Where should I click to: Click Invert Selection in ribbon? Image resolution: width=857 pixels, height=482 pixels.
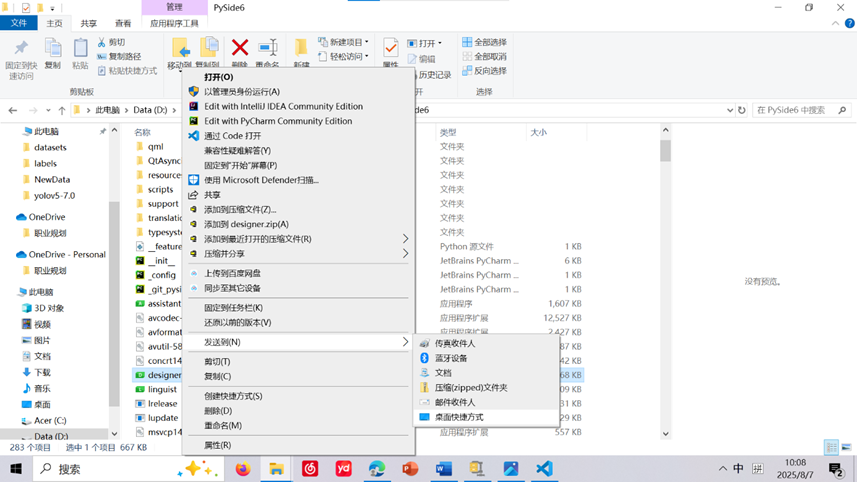(x=484, y=70)
